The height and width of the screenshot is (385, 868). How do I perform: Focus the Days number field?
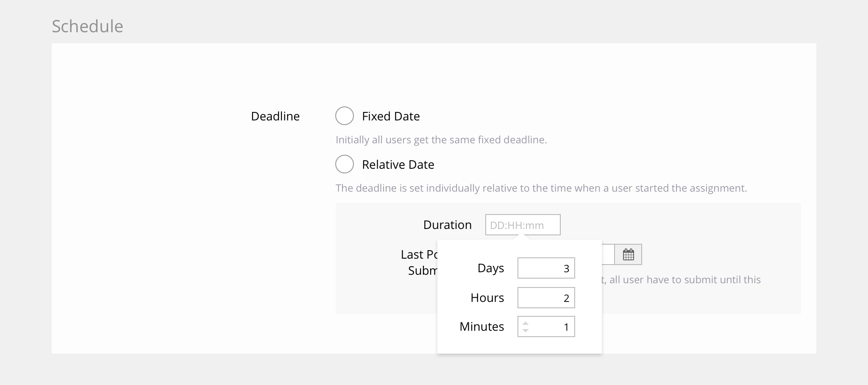tap(546, 268)
